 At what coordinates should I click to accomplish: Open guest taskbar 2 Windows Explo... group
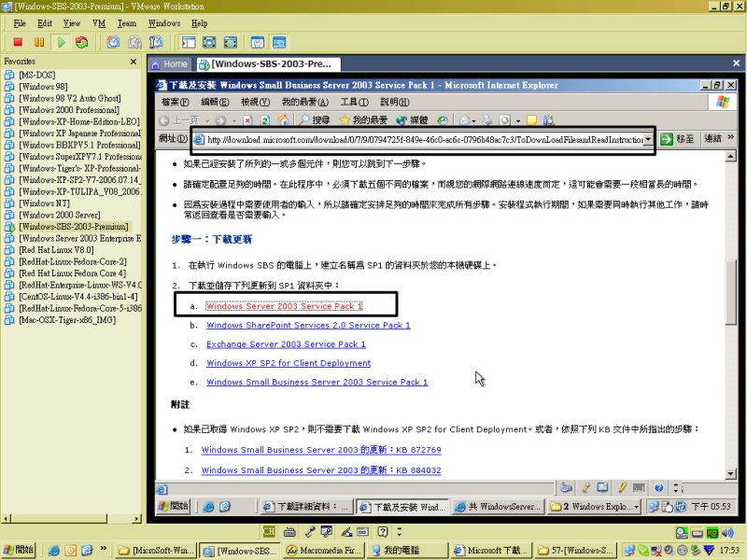click(595, 507)
